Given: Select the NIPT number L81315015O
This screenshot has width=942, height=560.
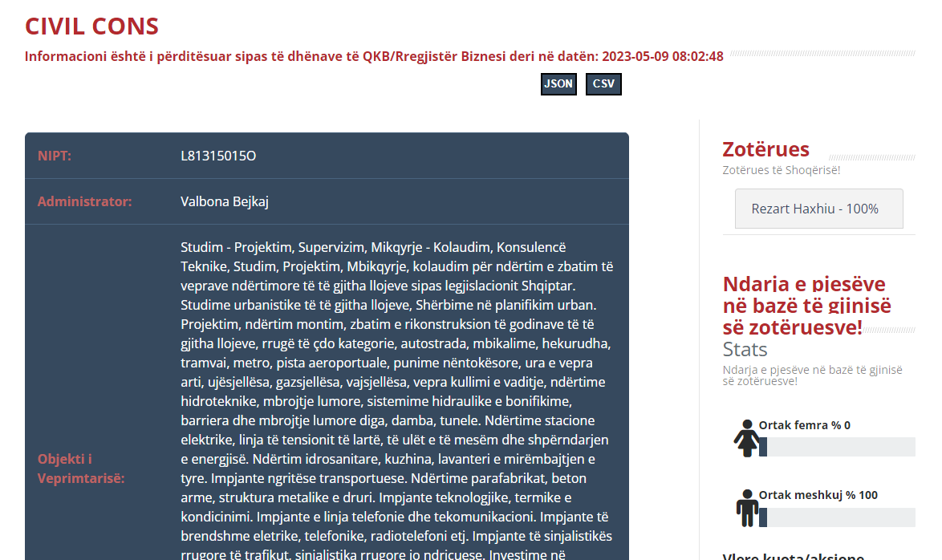Looking at the screenshot, I should pyautogui.click(x=218, y=156).
